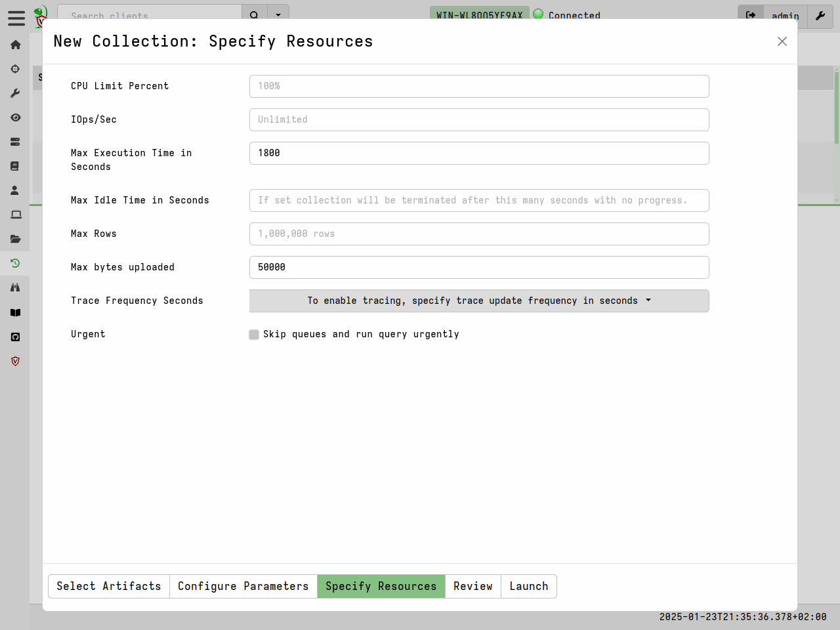The image size is (840, 630).
Task: Open the GitHub project icon in sidebar
Action: 15,337
